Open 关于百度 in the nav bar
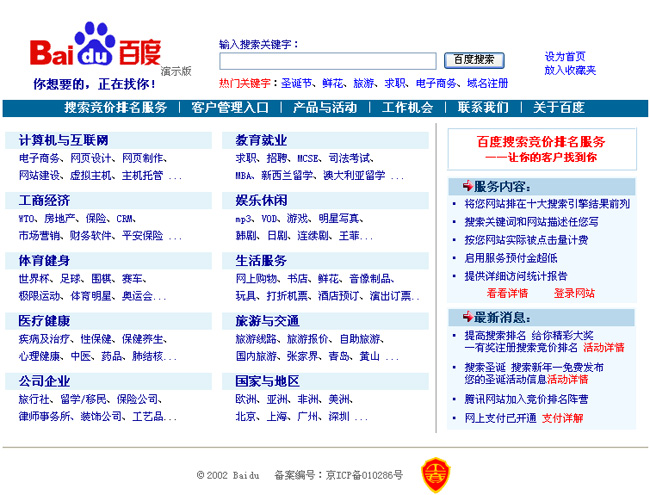This screenshot has width=650, height=495. (x=558, y=108)
